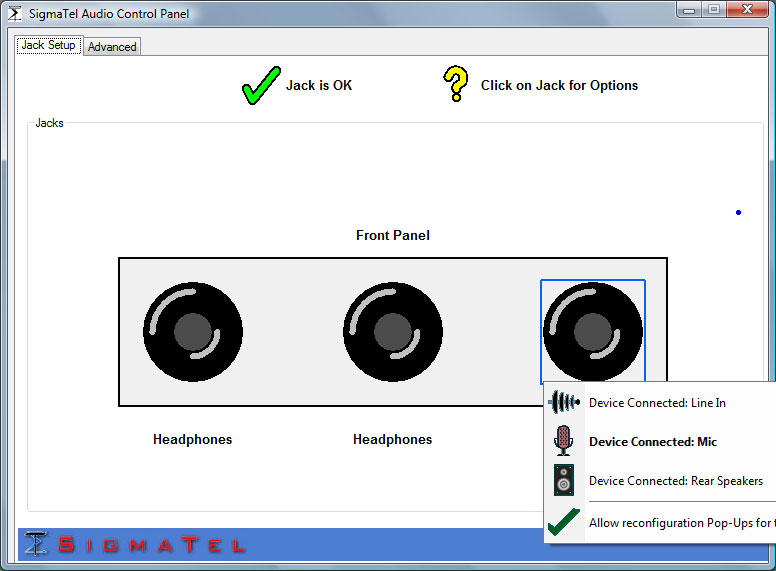Click the middle Headphones jack

tap(393, 332)
